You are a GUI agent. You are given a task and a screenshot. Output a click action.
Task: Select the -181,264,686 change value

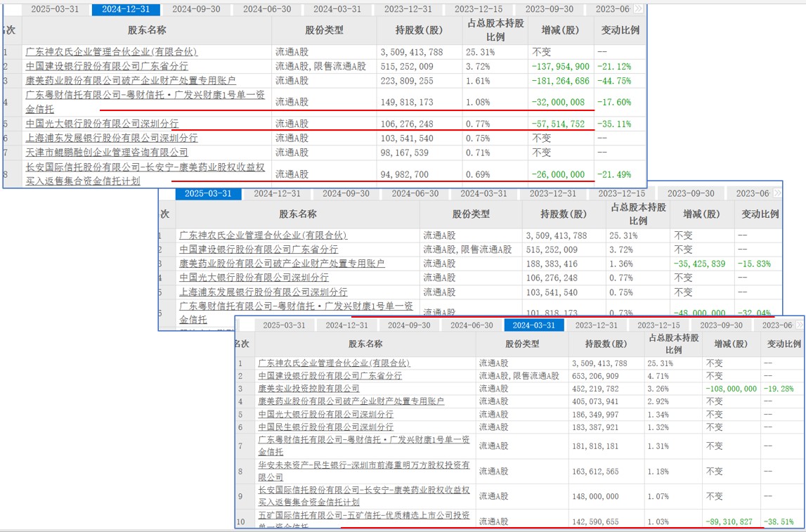tap(561, 81)
